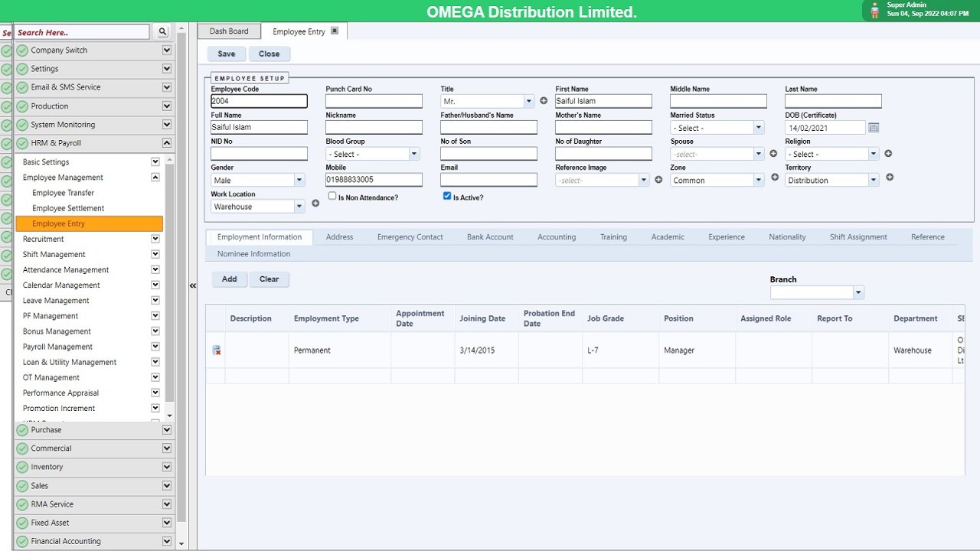Tick the Is Non Attendance checkbox
The width and height of the screenshot is (980, 551).
point(332,196)
